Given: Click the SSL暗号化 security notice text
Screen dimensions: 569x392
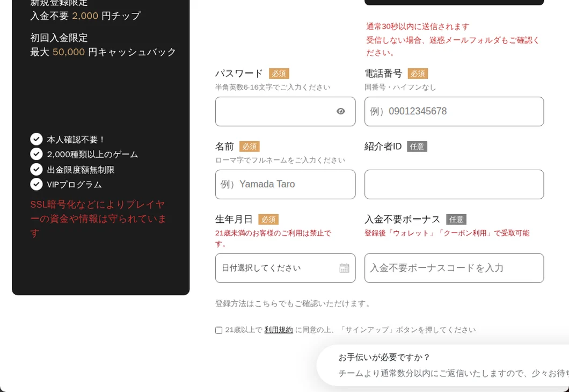Looking at the screenshot, I should click(x=98, y=219).
